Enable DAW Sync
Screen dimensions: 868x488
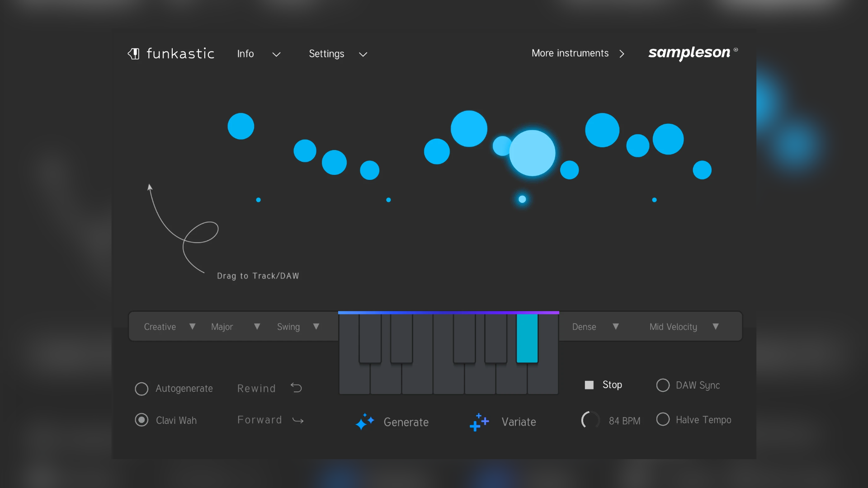point(663,385)
